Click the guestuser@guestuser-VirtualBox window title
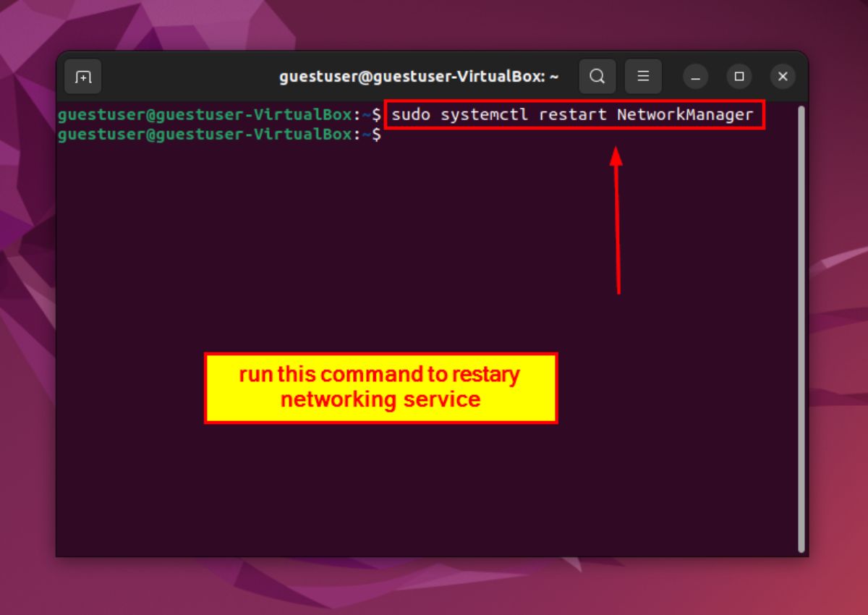Image resolution: width=868 pixels, height=615 pixels. click(419, 77)
